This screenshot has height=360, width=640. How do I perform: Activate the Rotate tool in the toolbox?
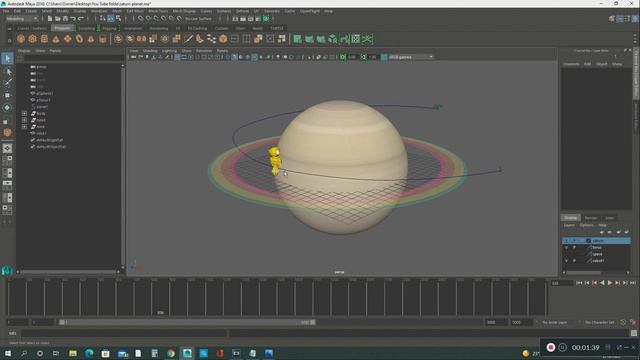coord(7,108)
